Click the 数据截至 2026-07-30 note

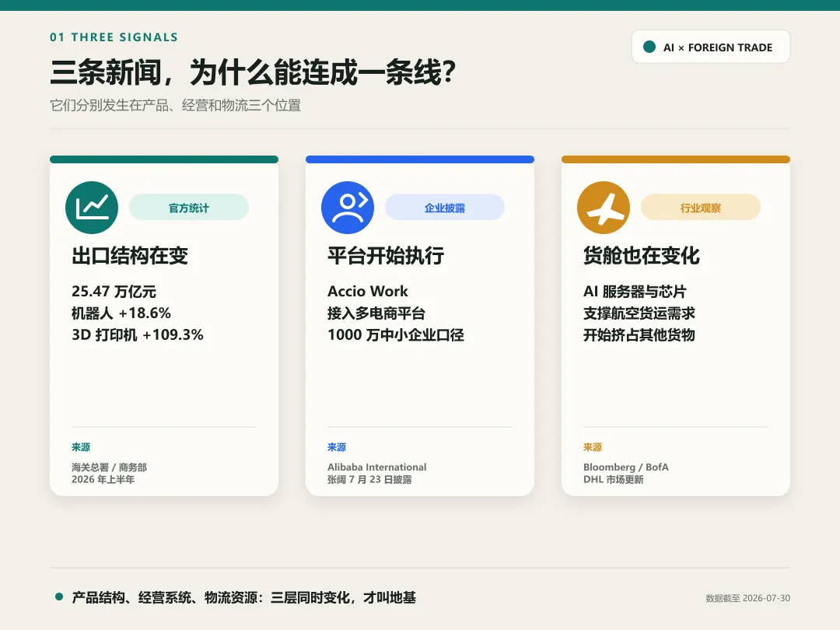tap(748, 598)
